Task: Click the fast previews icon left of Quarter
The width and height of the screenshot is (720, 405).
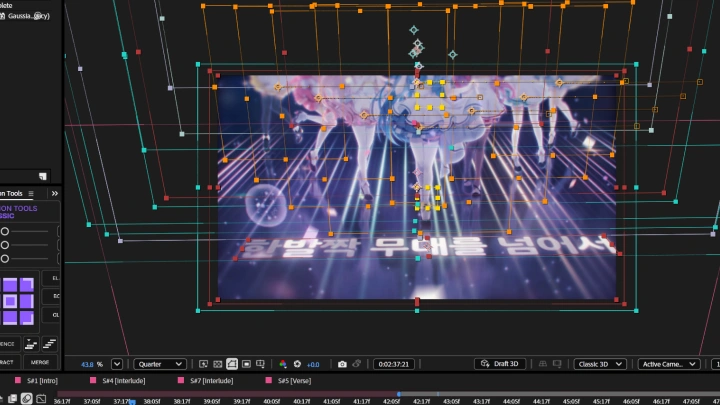Action: 203,364
